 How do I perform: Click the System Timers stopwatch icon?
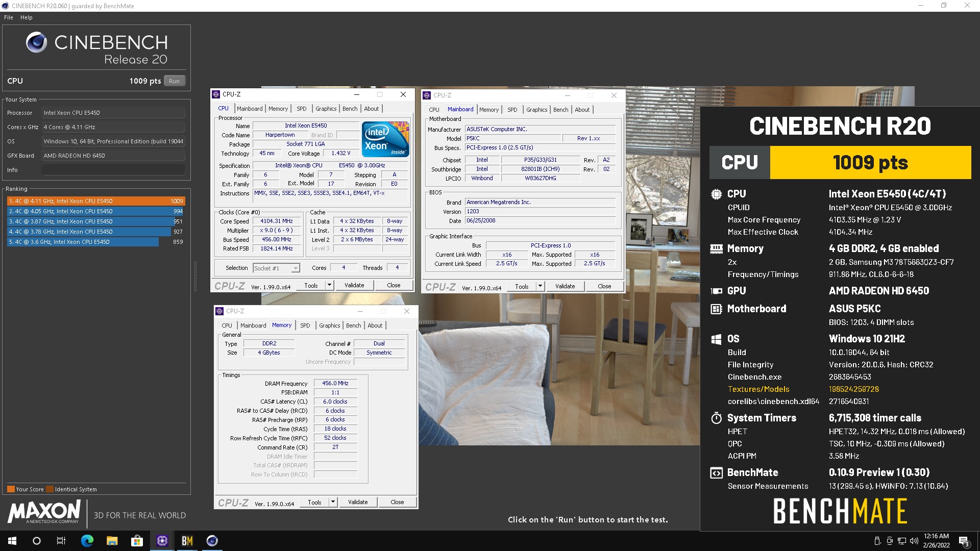pos(716,418)
